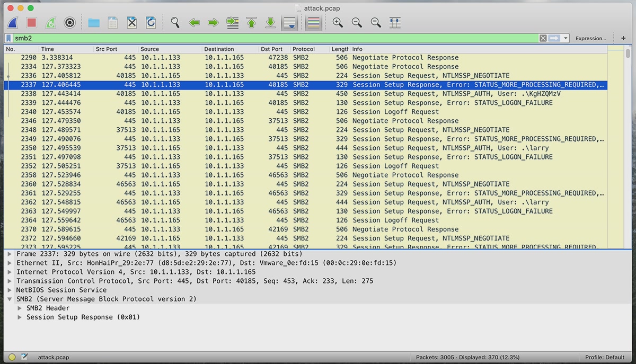Go to previous packet green left arrow
The height and width of the screenshot is (364, 636).
194,23
